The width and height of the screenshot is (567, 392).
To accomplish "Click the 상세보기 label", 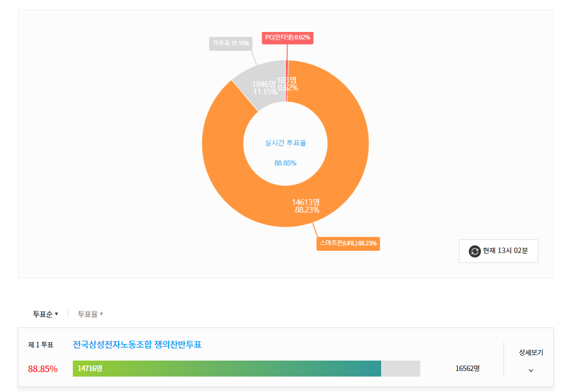I will tap(531, 352).
